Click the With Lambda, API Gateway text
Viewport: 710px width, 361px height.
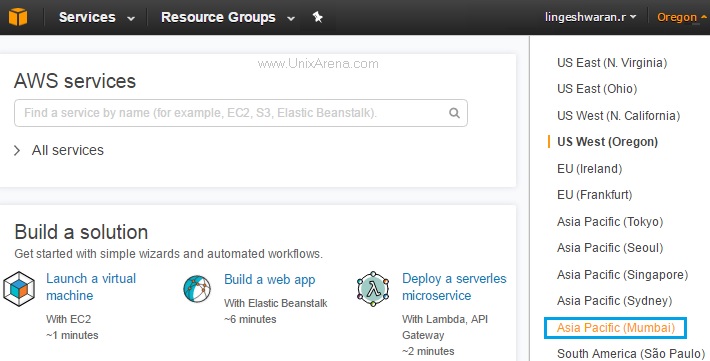[x=445, y=327]
